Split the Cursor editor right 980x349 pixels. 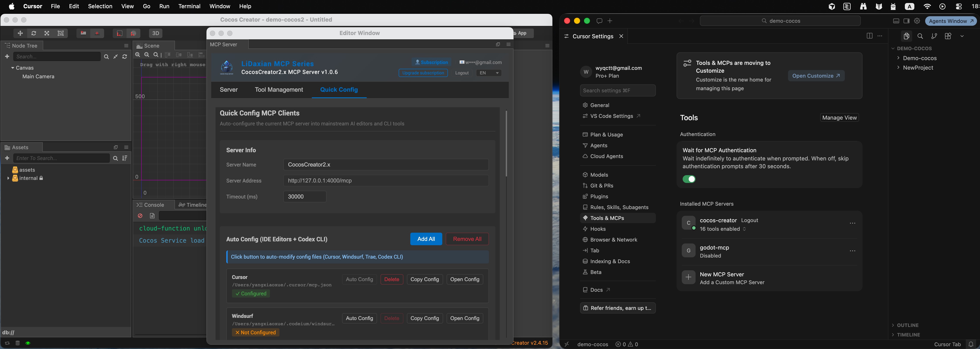[870, 36]
